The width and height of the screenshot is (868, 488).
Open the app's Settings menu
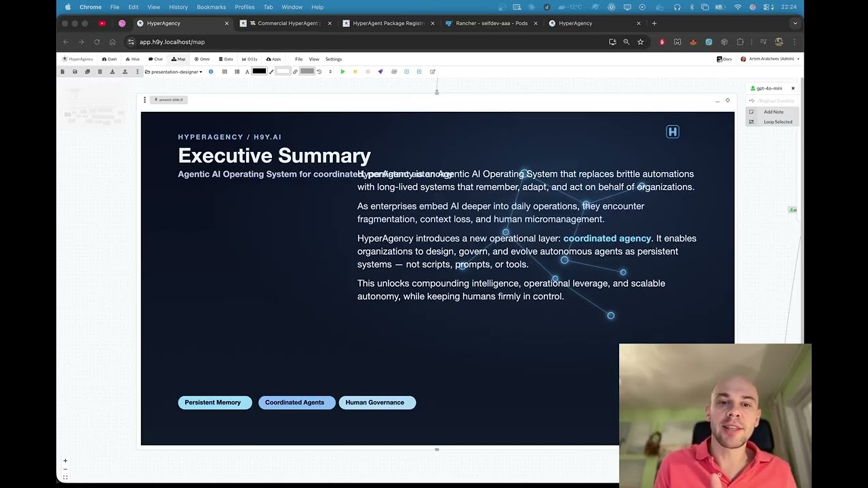click(334, 59)
